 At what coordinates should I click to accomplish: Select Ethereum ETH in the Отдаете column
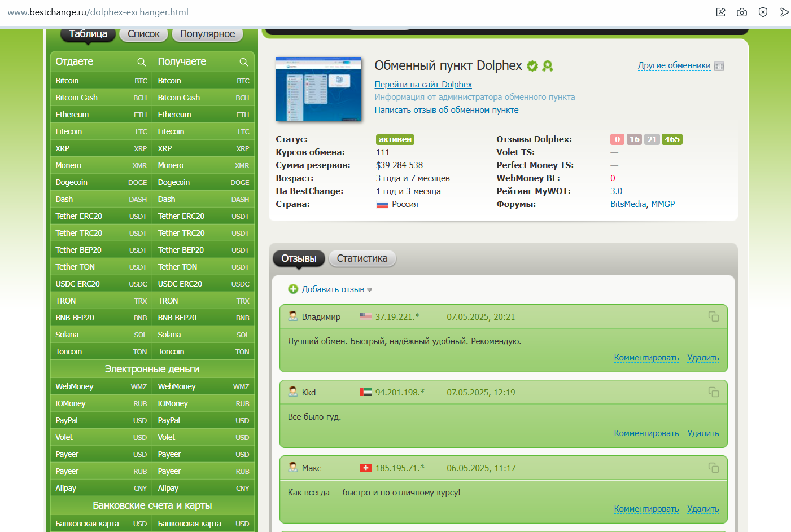tap(101, 115)
